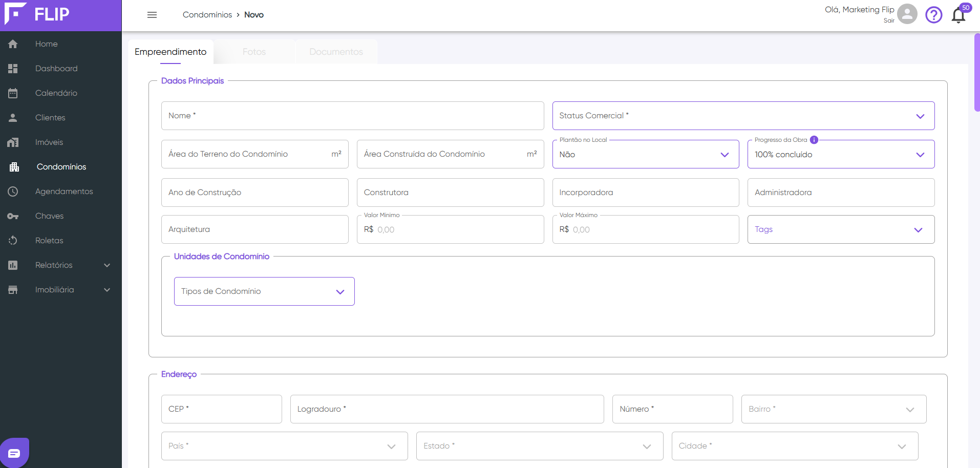This screenshot has width=980, height=468.
Task: Open the Plantão no Local dropdown
Action: coord(646,154)
